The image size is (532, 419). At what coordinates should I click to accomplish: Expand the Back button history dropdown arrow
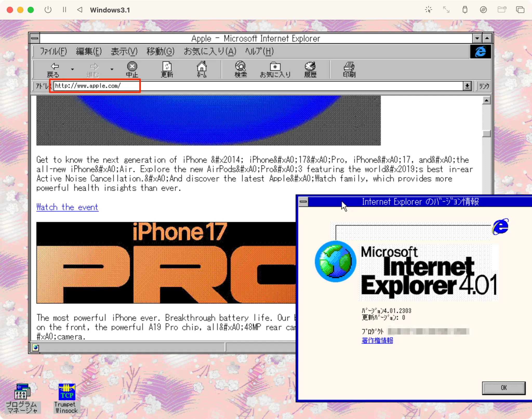(72, 69)
